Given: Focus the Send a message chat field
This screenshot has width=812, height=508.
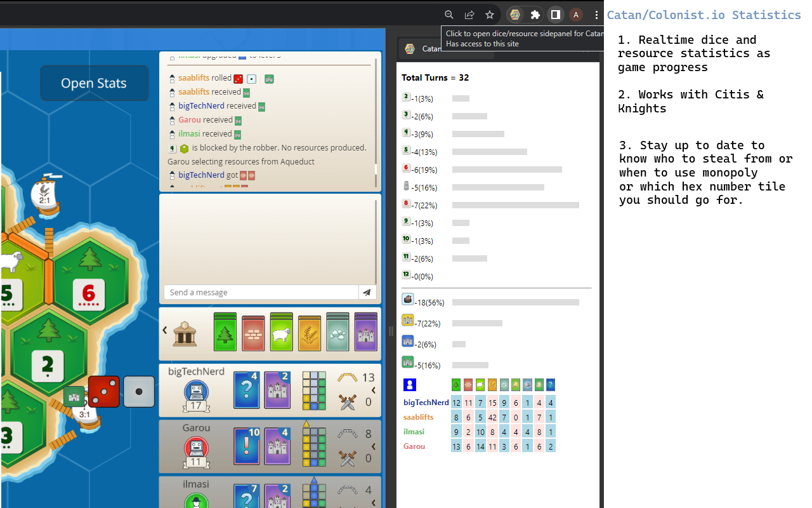Looking at the screenshot, I should (x=261, y=292).
